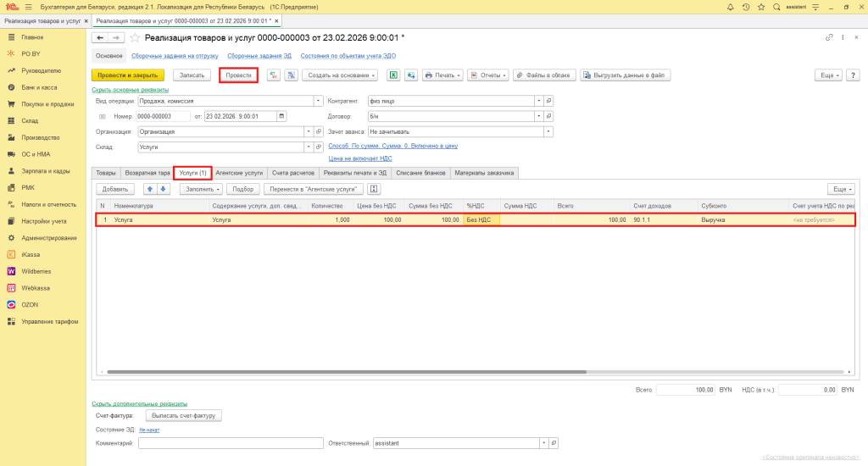
Task: Click the back navigation arrow
Action: coord(100,38)
